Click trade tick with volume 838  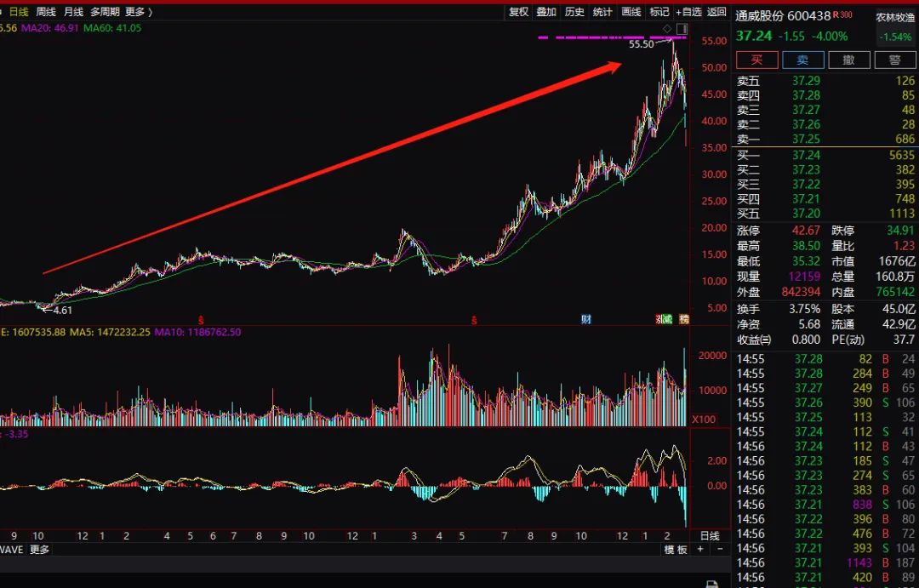coord(825,504)
